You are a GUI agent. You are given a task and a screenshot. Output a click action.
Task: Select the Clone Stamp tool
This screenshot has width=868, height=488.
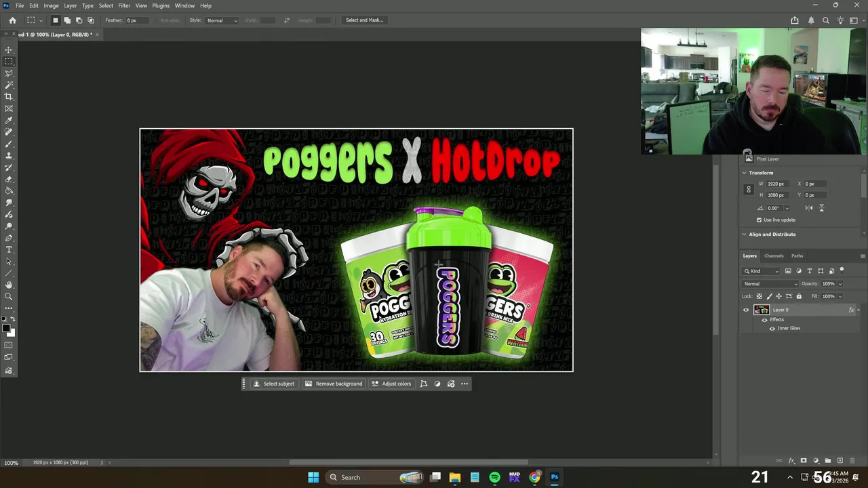coord(9,156)
